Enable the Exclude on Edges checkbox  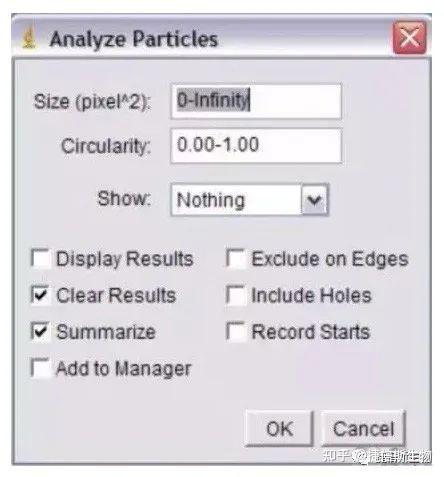click(x=236, y=258)
